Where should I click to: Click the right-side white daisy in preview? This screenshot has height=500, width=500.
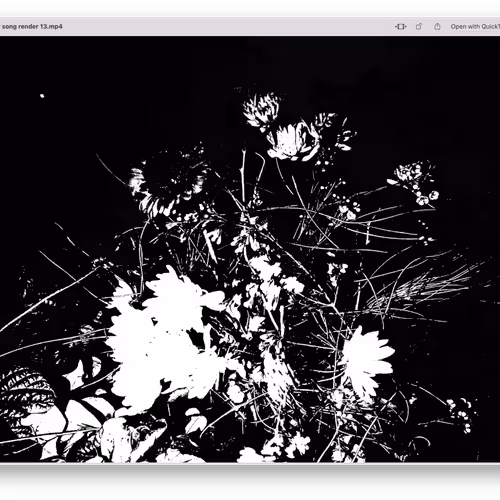coord(367,358)
